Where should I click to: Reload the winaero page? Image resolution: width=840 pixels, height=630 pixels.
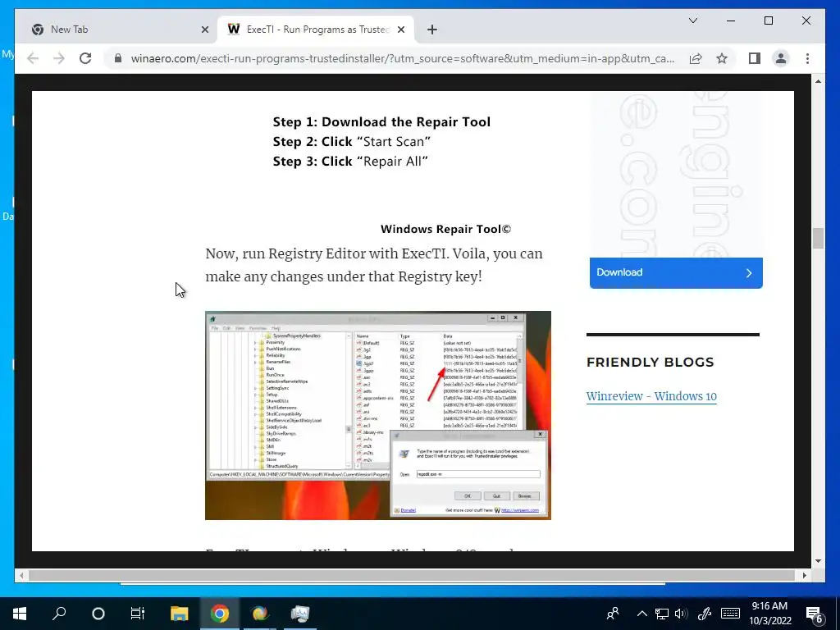85,58
